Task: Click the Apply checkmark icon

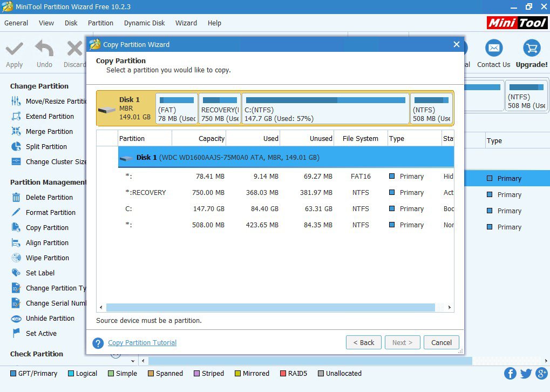Action: (x=15, y=49)
